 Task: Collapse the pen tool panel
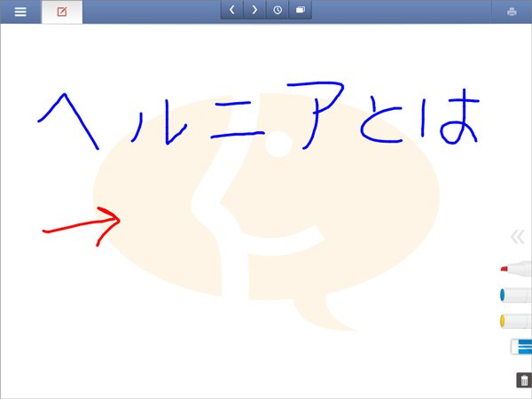coord(518,237)
